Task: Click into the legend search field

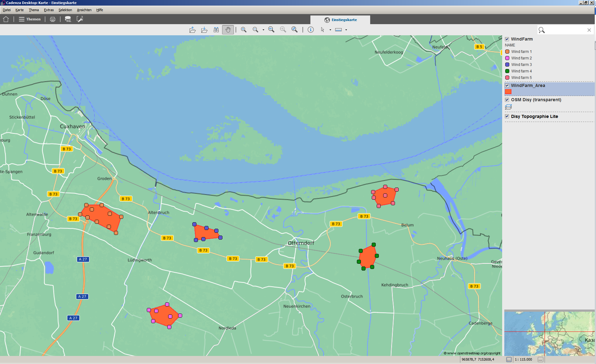Action: point(565,30)
